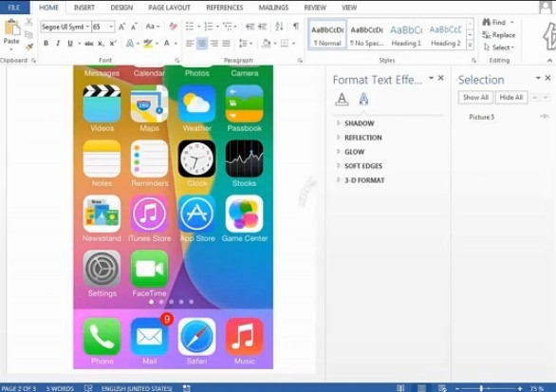Screen dimensions: 556x392
Task: Click the Copy icon in Clipboard group
Action: [29, 34]
